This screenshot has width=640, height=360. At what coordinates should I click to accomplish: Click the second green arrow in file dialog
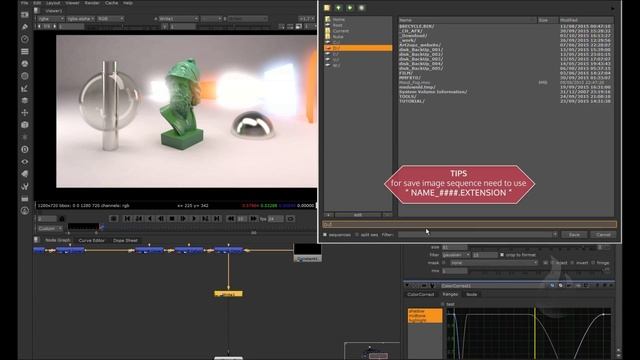[350, 8]
